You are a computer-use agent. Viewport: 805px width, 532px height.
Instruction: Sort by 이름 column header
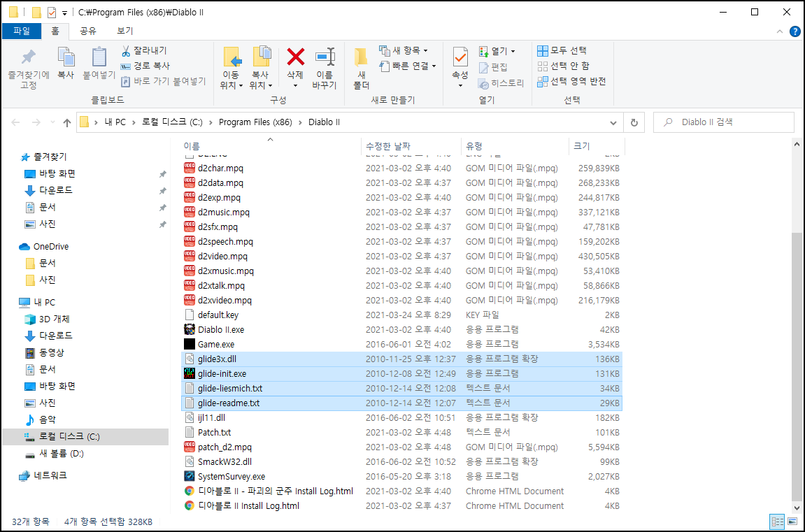pos(271,146)
